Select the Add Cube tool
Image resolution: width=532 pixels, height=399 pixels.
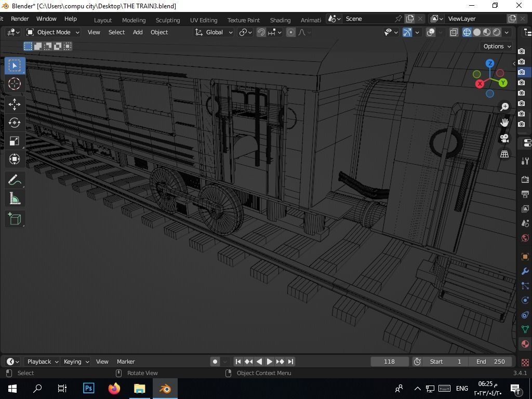14,219
